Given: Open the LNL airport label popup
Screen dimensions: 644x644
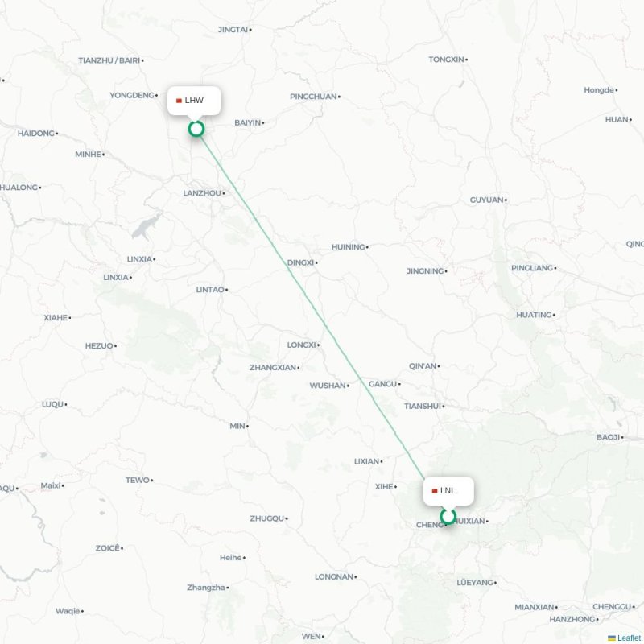Looking at the screenshot, I should [x=448, y=491].
